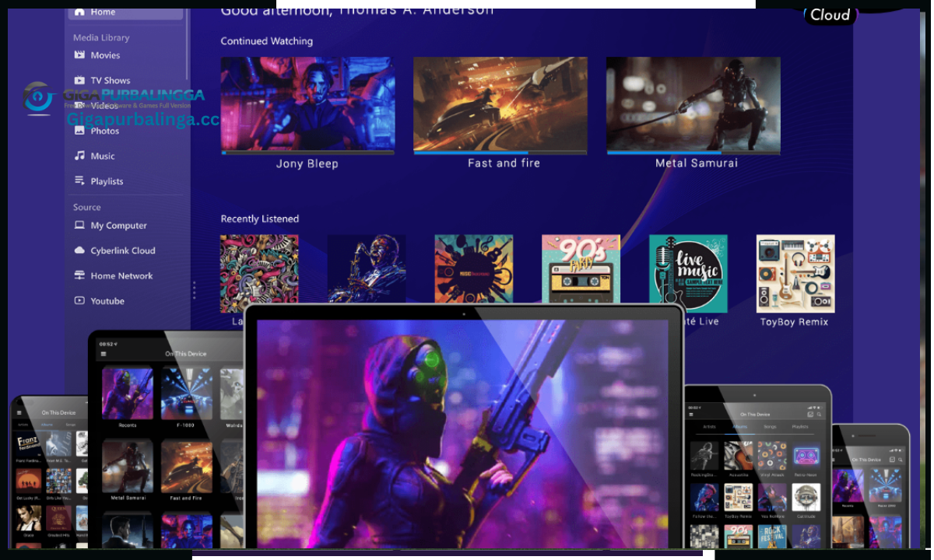Seek on the Jony Bleep progress bar

click(307, 153)
